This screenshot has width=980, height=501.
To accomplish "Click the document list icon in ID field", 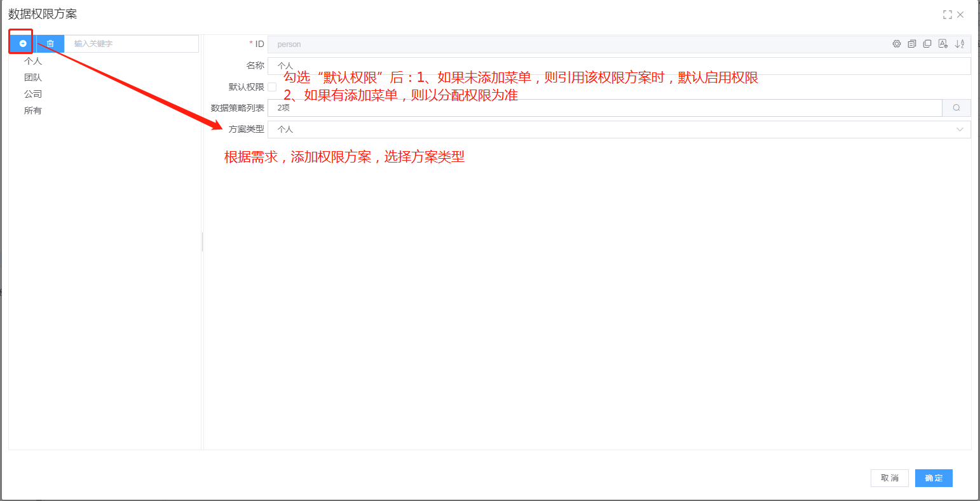I will click(912, 44).
